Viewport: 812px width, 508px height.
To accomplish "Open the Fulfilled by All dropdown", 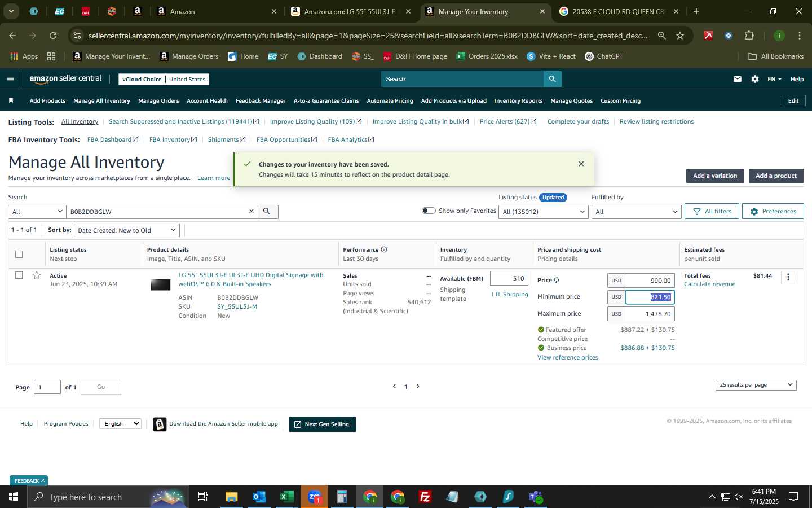I will 636,212.
